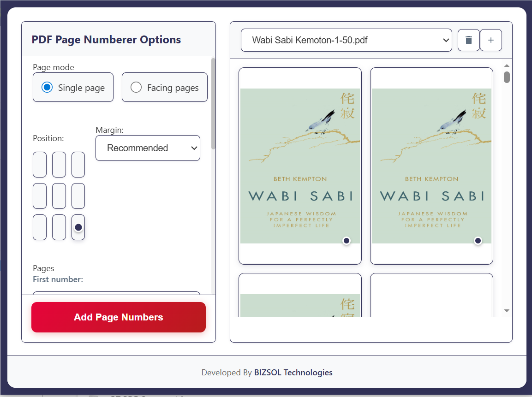Viewport: 532px width, 397px height.
Task: Select center page number position
Action: point(59,196)
